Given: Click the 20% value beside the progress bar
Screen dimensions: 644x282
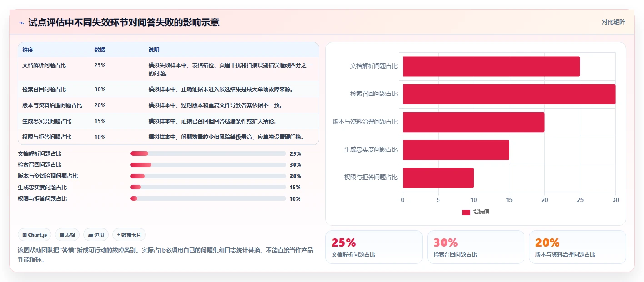Looking at the screenshot, I should click(x=295, y=176).
